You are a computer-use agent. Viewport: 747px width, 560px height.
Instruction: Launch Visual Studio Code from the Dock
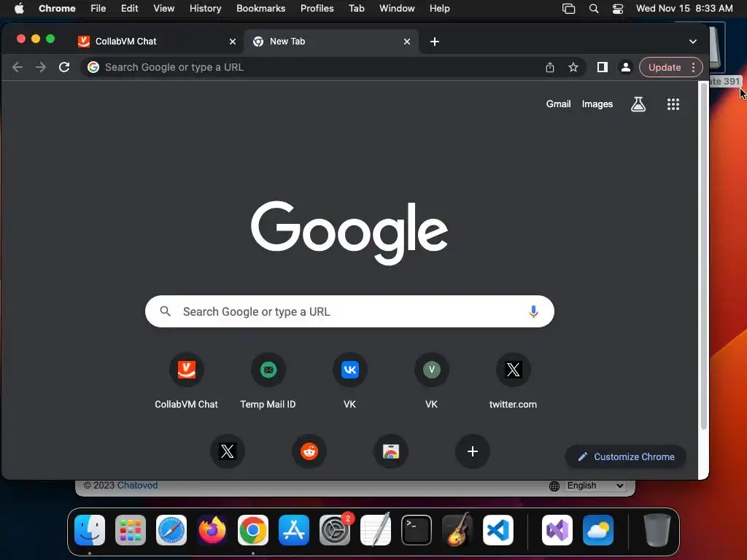(498, 530)
